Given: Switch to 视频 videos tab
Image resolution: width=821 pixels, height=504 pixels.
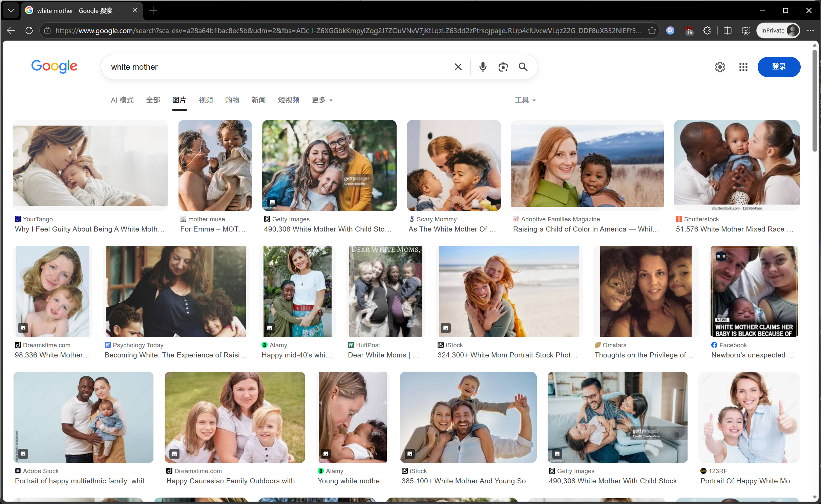Looking at the screenshot, I should [206, 100].
